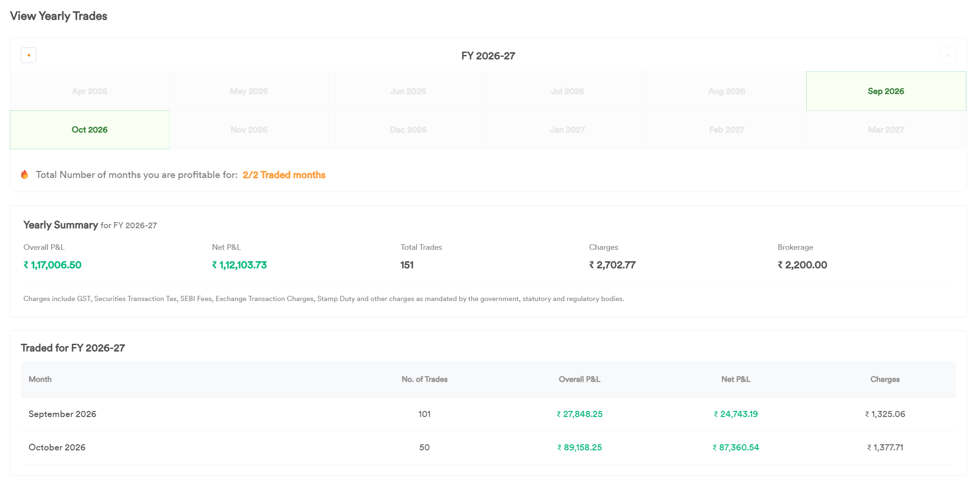Select the Dec 2026 month tab
980x487 pixels.
pyautogui.click(x=408, y=130)
